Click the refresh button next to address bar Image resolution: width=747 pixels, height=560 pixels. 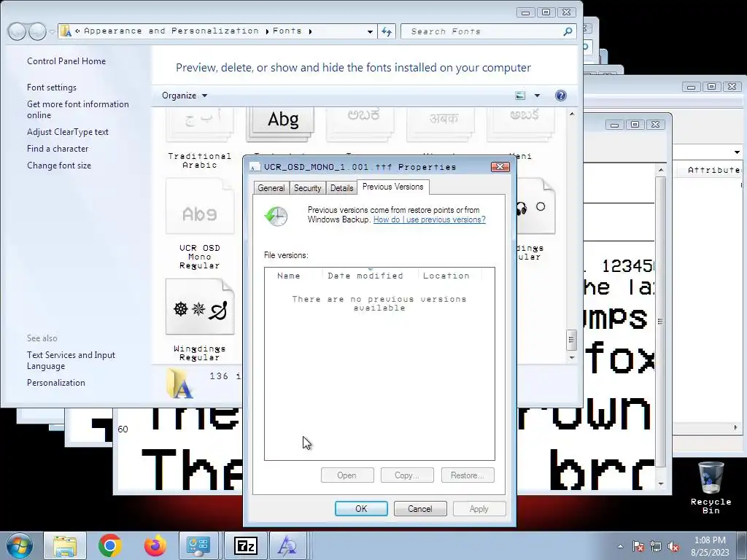pos(387,31)
